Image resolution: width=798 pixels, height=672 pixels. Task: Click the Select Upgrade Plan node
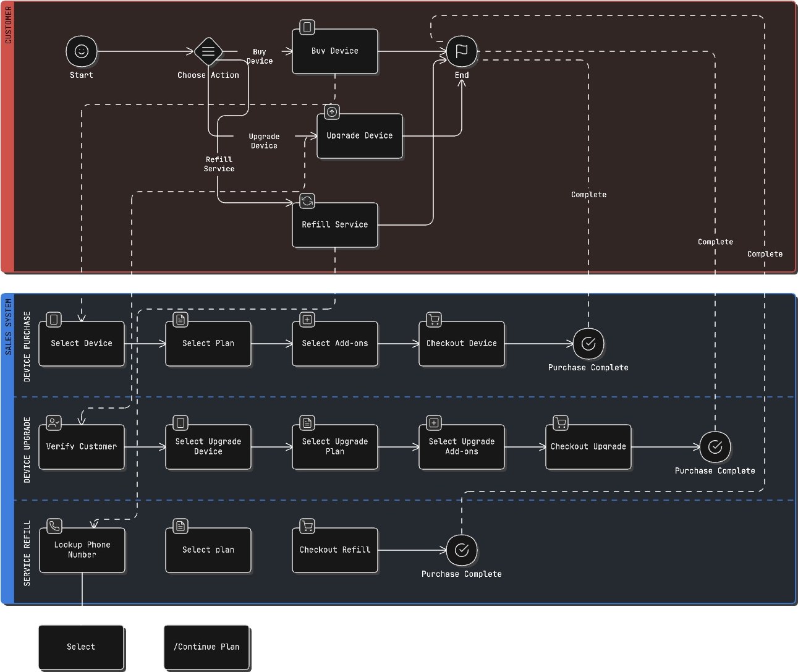(x=335, y=447)
